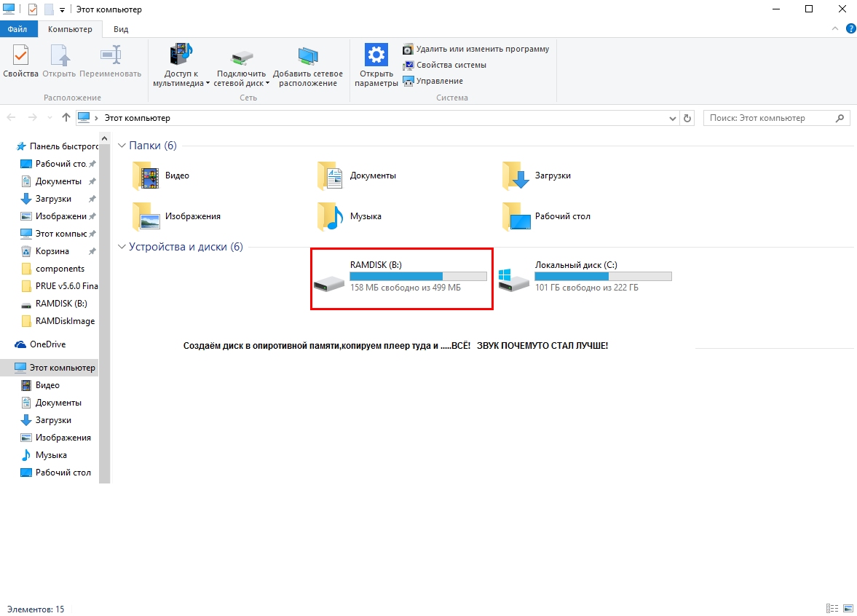Viewport: 857px width, 616px height.
Task: Open the Загрузки folder in main pane
Action: [537, 175]
